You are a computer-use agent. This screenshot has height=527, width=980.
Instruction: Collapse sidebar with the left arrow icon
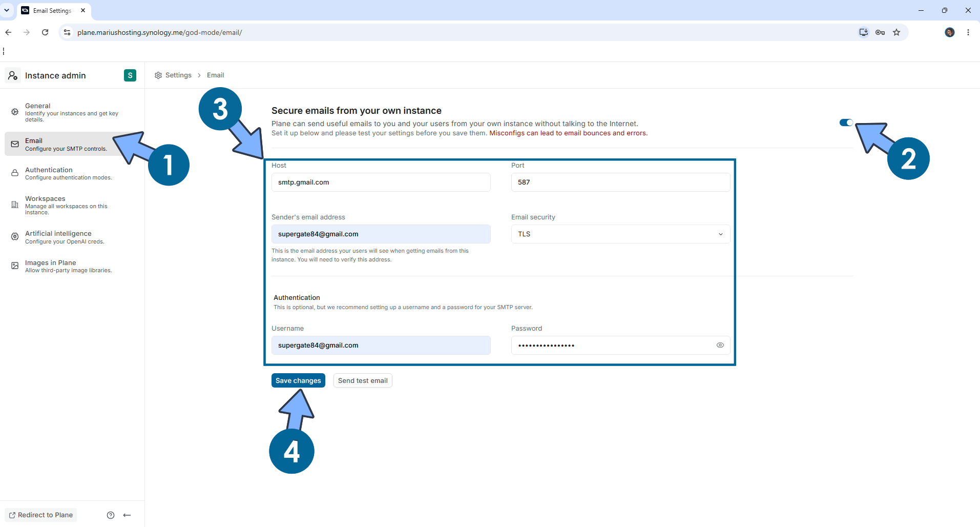tap(127, 515)
